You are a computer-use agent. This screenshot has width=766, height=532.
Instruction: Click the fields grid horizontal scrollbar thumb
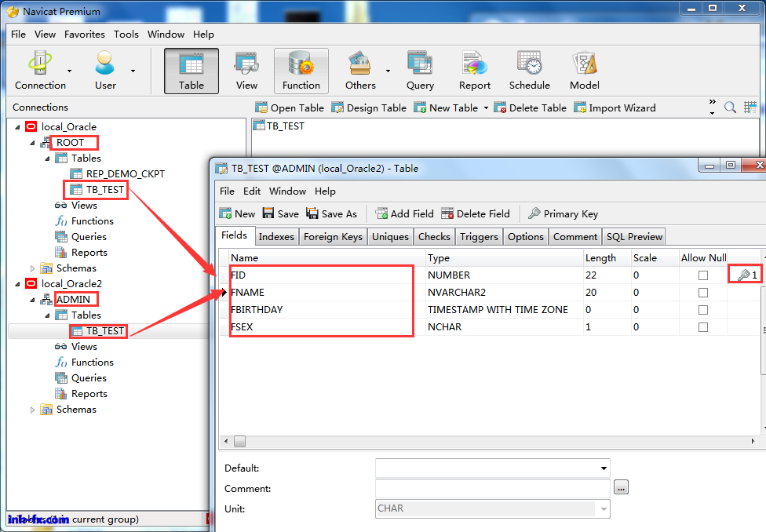(x=239, y=441)
